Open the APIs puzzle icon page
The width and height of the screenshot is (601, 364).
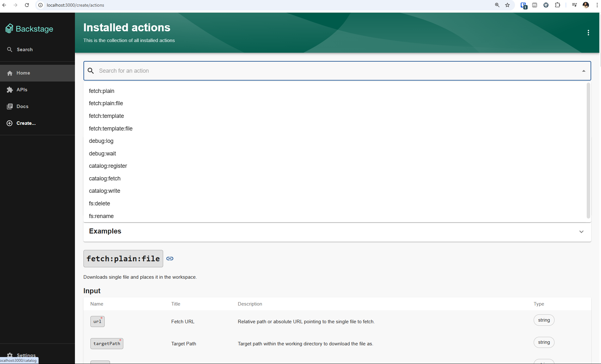click(10, 90)
